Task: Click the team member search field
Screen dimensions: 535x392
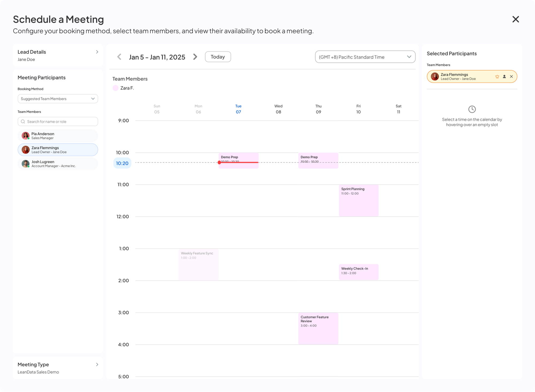Action: coord(58,121)
